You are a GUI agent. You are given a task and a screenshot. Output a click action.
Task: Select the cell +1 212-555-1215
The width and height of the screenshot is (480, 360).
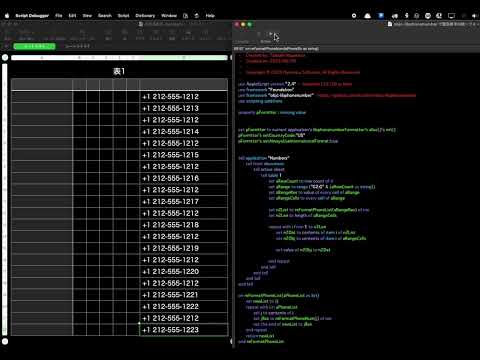(x=184, y=155)
